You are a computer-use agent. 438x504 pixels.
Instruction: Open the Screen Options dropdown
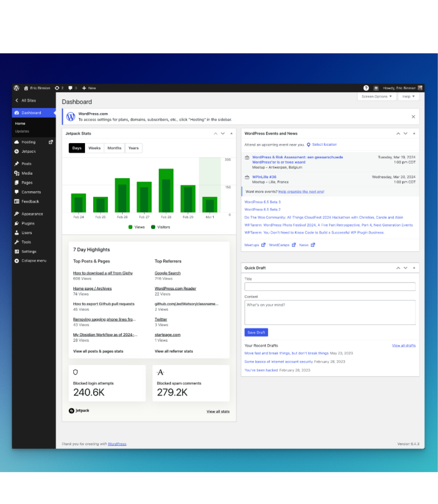pos(377,96)
